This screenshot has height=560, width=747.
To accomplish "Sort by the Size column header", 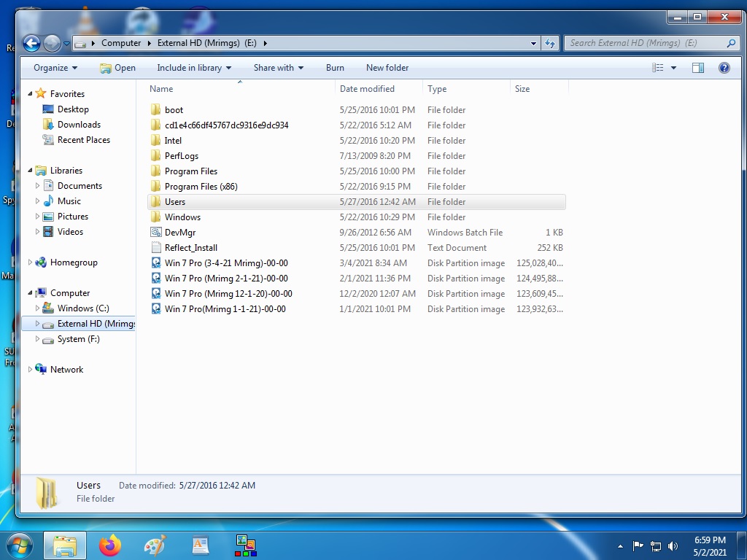I will 539,88.
